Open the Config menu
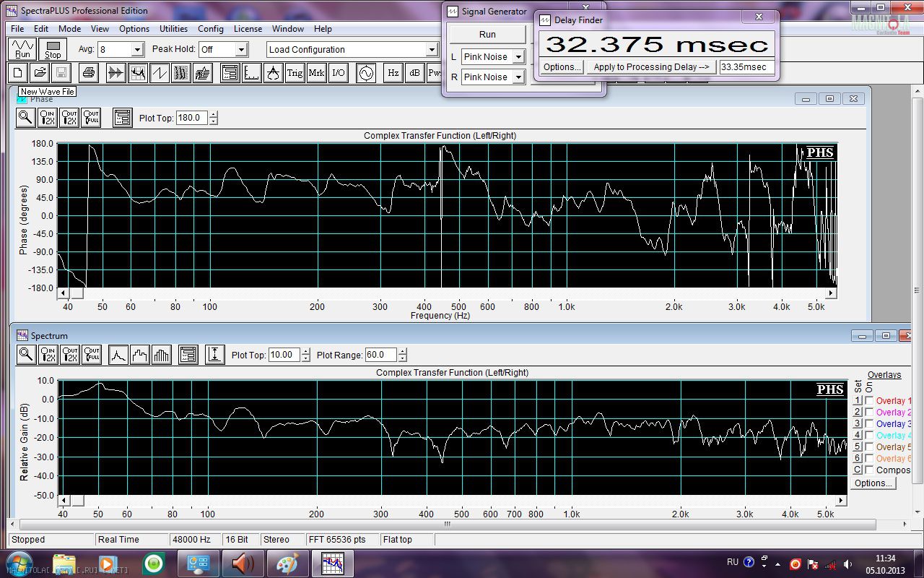The width and height of the screenshot is (924, 578). click(x=211, y=29)
